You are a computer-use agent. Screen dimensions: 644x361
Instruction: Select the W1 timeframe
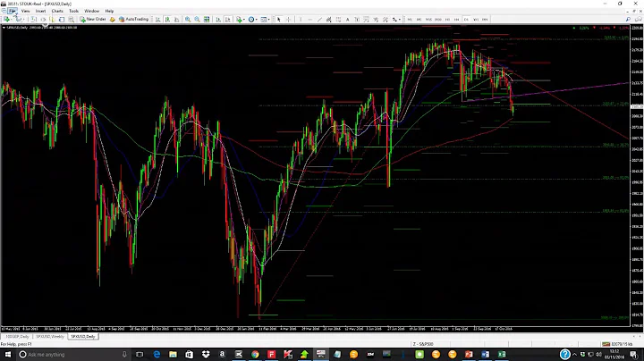coord(476,20)
